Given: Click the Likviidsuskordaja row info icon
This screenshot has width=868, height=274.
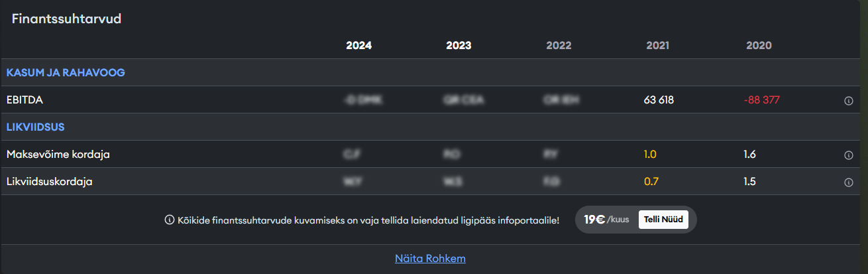Looking at the screenshot, I should [x=848, y=182].
